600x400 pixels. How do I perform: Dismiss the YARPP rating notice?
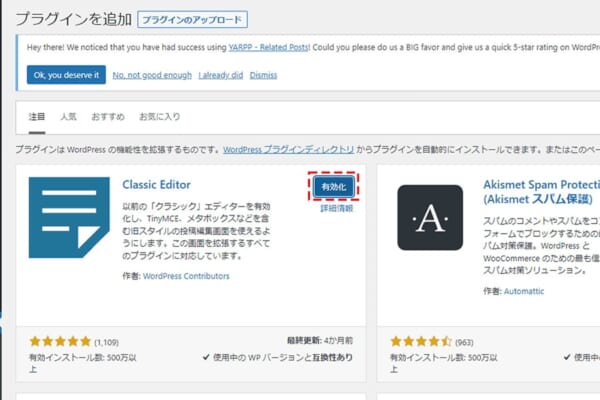(x=263, y=75)
